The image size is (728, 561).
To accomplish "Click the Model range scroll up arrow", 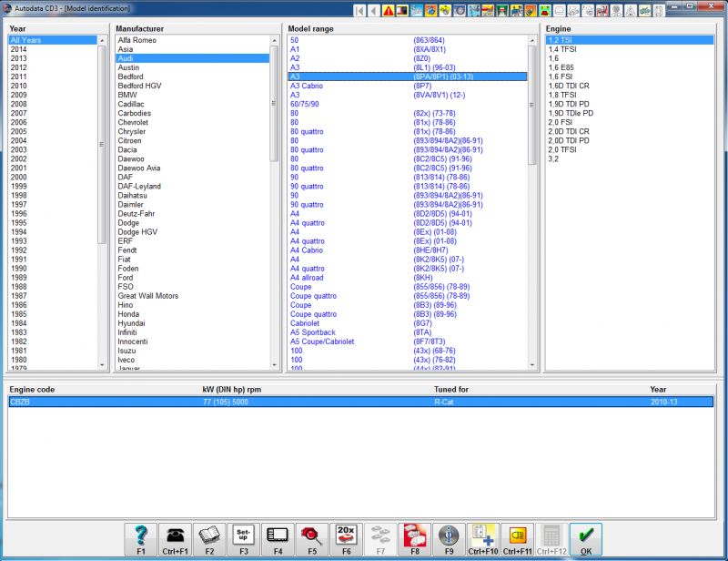I will 532,40.
